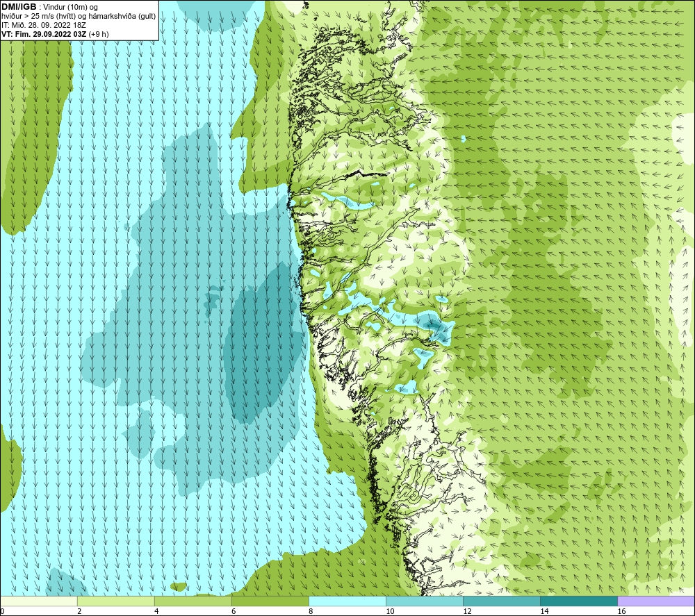The width and height of the screenshot is (695, 616).
Task: Click the pale yellow 0–2 m/s legend swatch
Action: (x=39, y=601)
